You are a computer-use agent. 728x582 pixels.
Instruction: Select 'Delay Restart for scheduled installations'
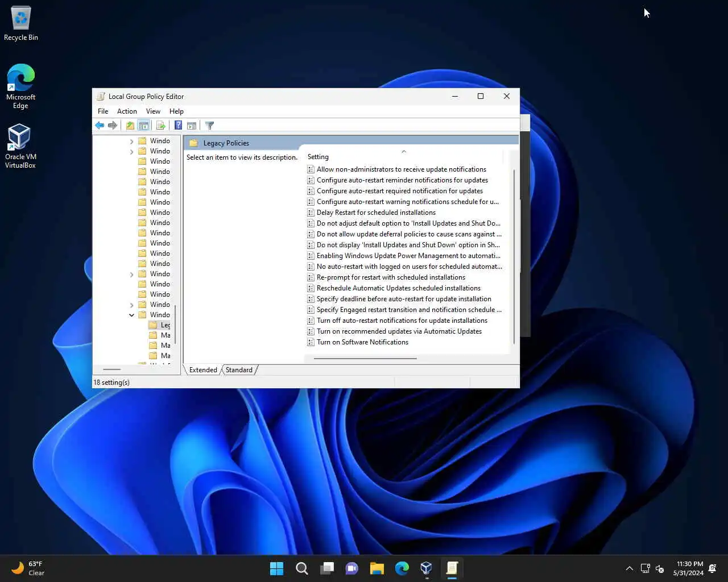[x=371, y=213]
